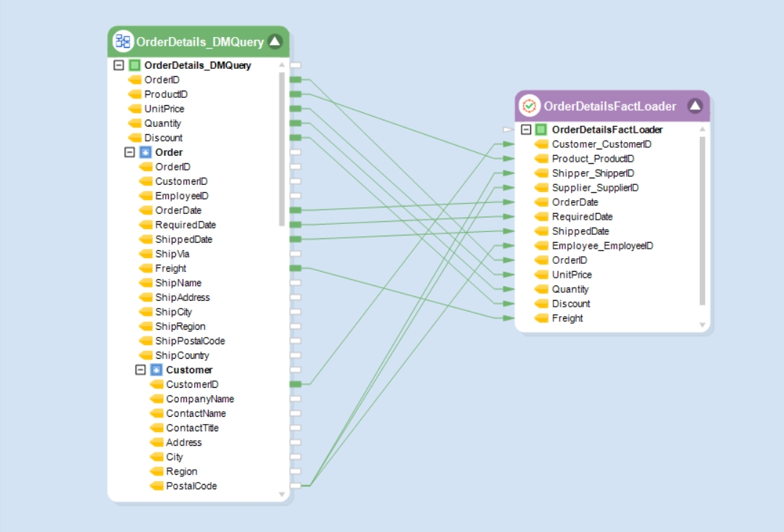Select the CompanyName field under Customer
784x532 pixels.
(x=200, y=399)
